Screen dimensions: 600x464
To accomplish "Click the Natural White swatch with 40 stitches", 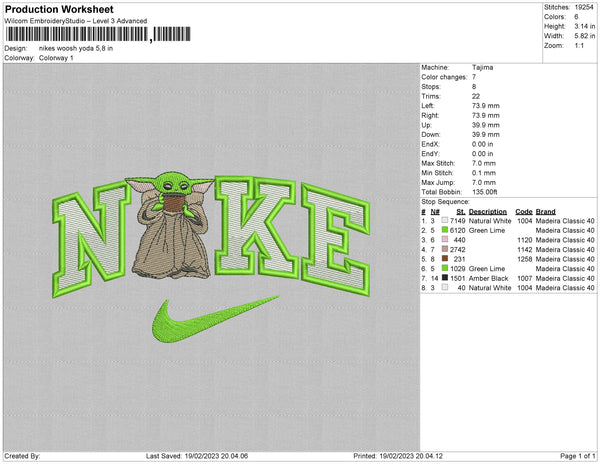I will (x=445, y=287).
